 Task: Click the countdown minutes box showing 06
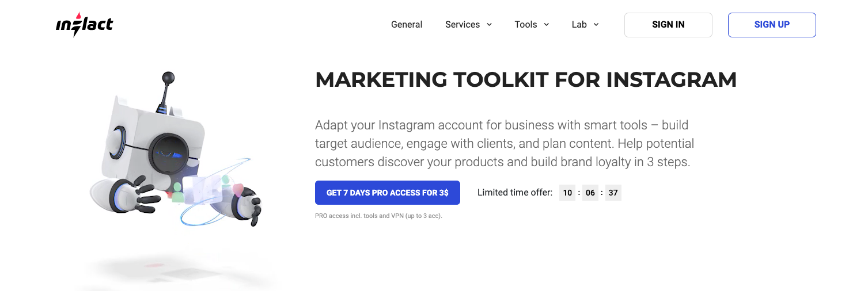click(x=590, y=193)
